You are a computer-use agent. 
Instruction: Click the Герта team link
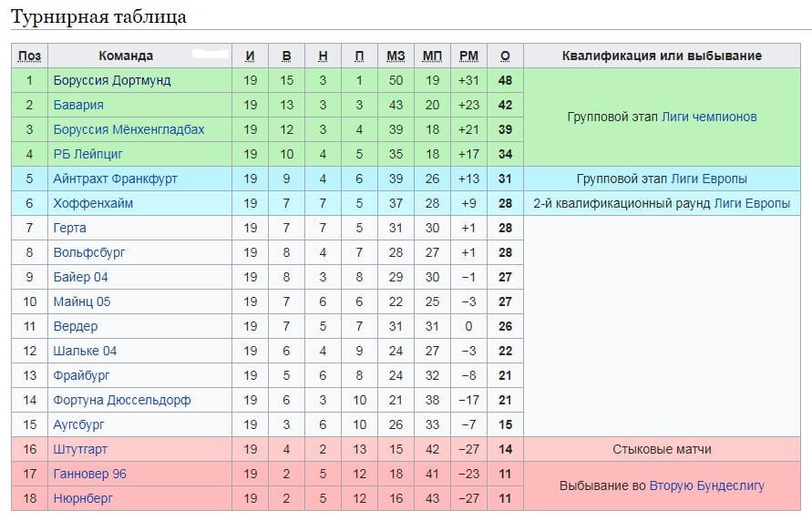pos(70,228)
